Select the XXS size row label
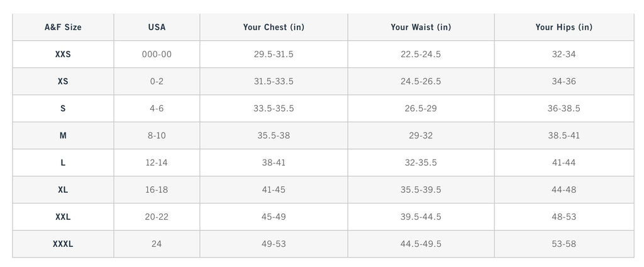 [x=63, y=55]
